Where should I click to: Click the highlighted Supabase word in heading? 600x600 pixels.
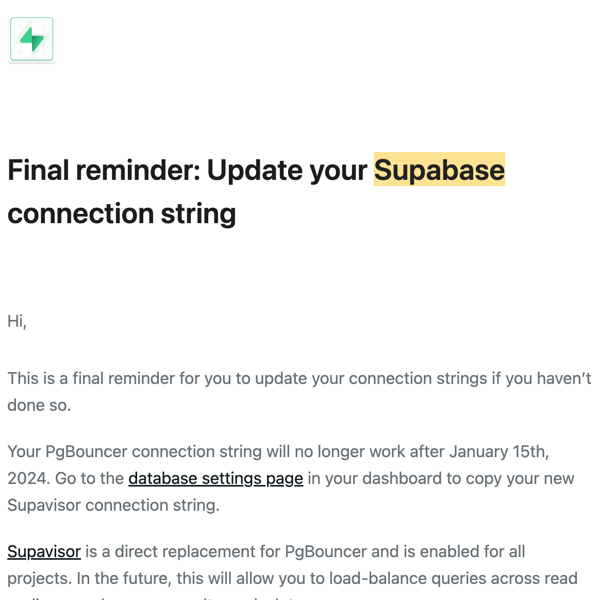[439, 170]
